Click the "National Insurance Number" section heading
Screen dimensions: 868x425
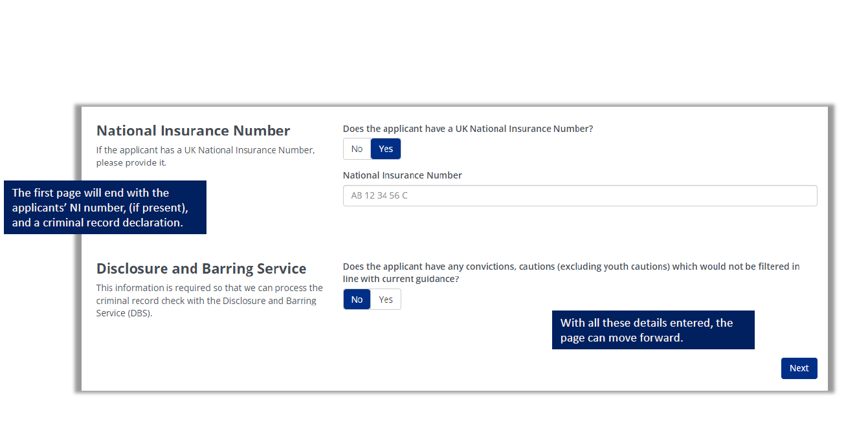pyautogui.click(x=193, y=130)
